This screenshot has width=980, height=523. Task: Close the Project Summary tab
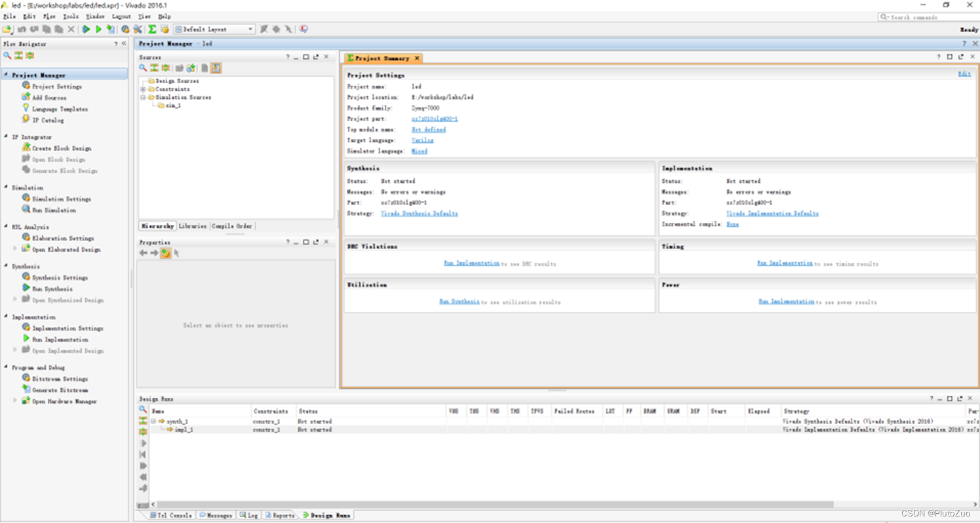pos(417,58)
